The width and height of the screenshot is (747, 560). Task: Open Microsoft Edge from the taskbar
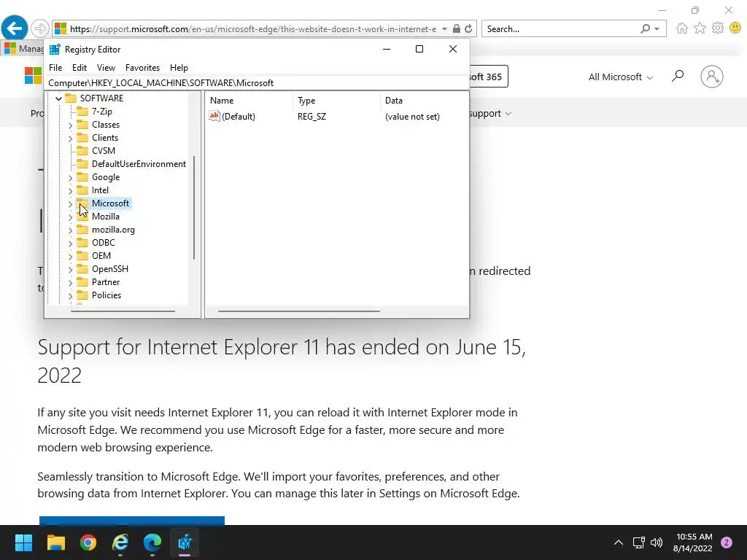coord(152,542)
